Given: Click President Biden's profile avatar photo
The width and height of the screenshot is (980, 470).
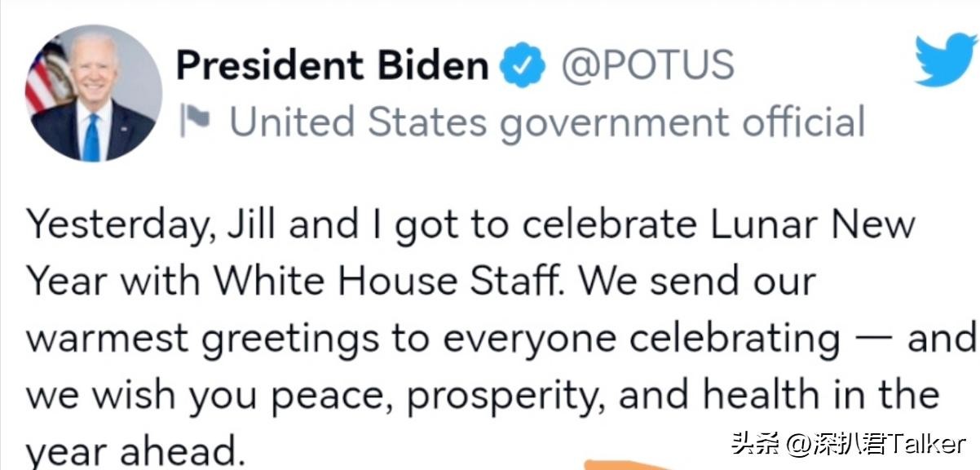Looking at the screenshot, I should pyautogui.click(x=94, y=93).
